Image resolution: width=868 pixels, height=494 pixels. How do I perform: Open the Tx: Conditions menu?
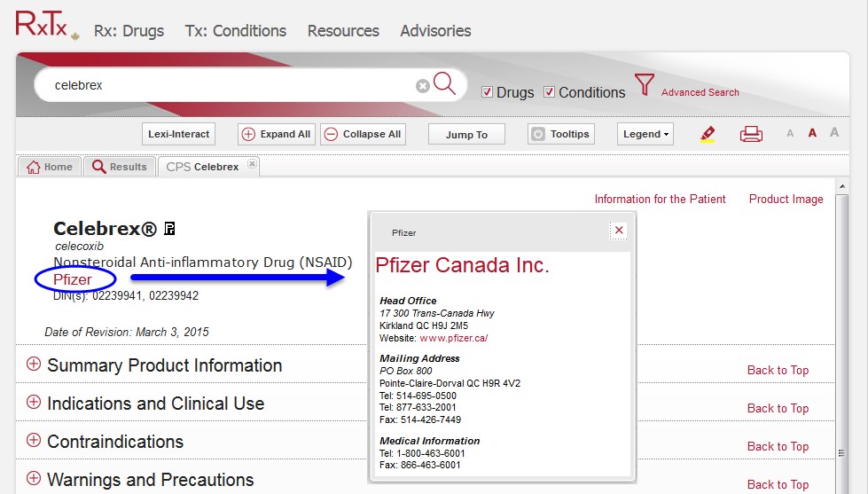click(236, 31)
